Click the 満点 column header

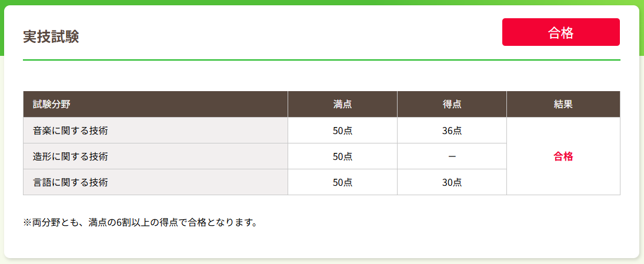[342, 104]
